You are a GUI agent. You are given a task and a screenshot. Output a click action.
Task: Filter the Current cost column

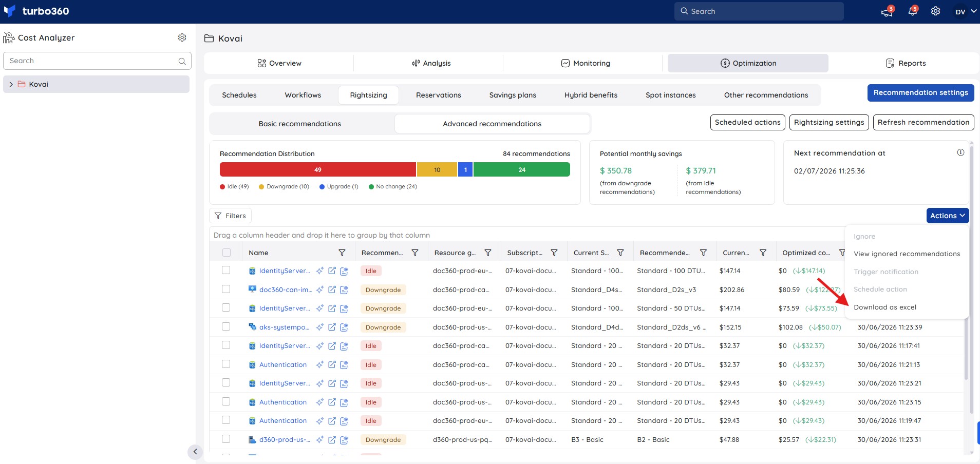(763, 253)
